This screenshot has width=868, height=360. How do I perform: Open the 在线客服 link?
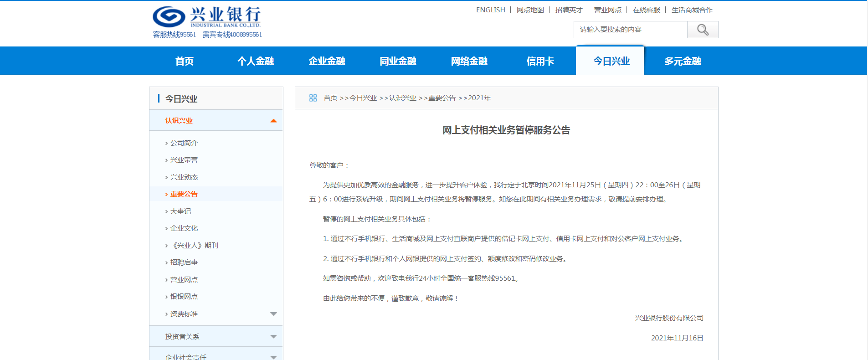point(646,10)
